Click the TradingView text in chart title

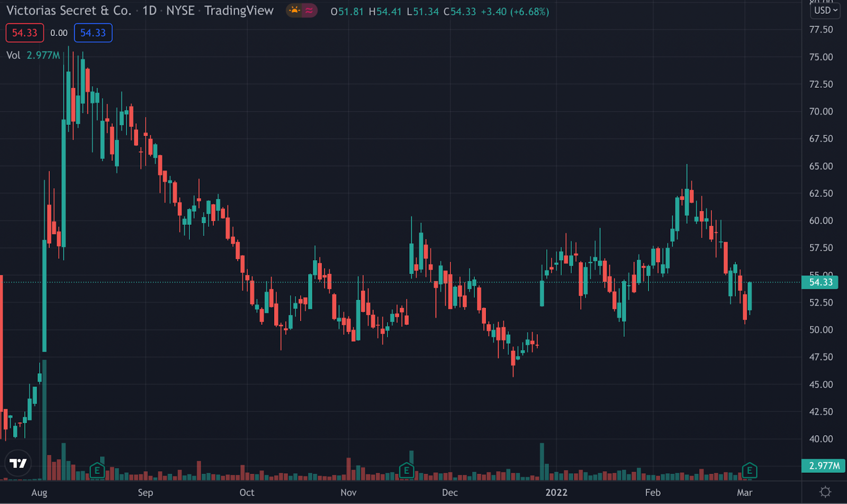pyautogui.click(x=239, y=11)
